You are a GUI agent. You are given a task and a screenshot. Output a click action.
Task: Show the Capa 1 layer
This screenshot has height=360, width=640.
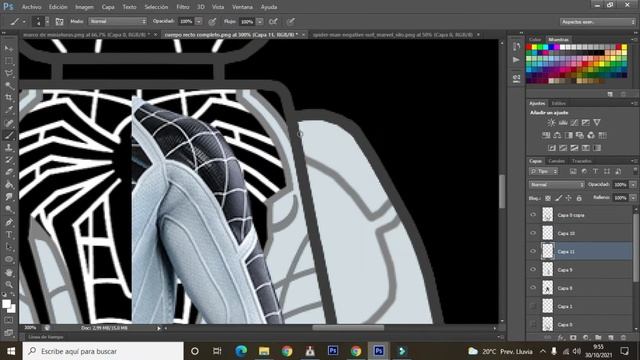click(x=533, y=306)
